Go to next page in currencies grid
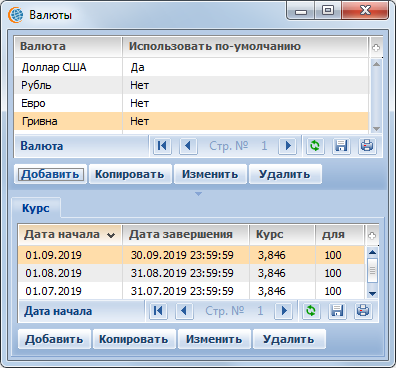The width and height of the screenshot is (396, 368). 288,146
